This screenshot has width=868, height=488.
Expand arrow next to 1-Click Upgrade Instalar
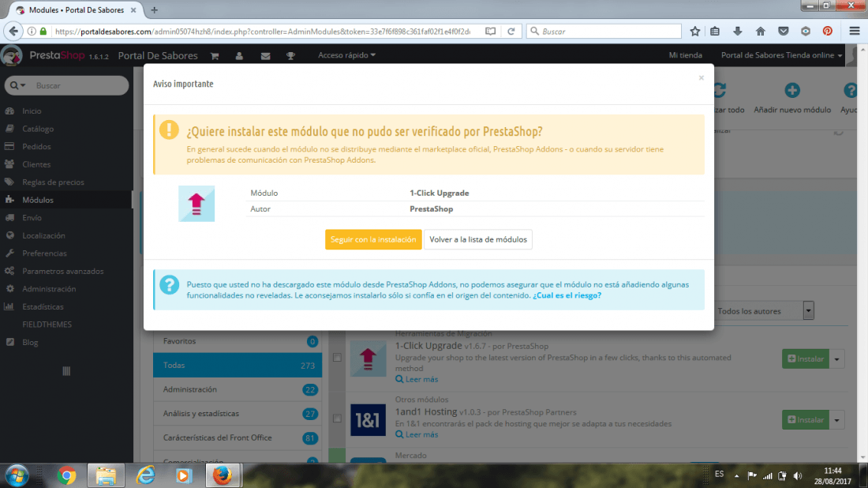coord(837,359)
